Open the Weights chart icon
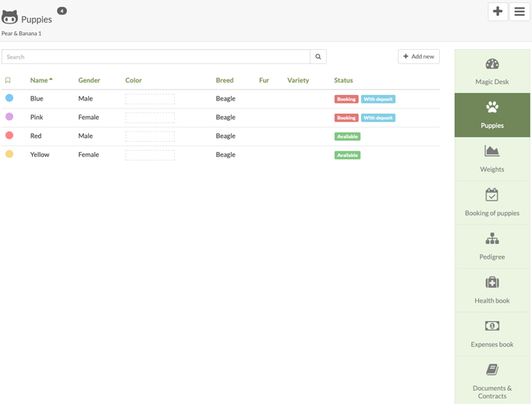This screenshot has width=532, height=404. pos(491,151)
